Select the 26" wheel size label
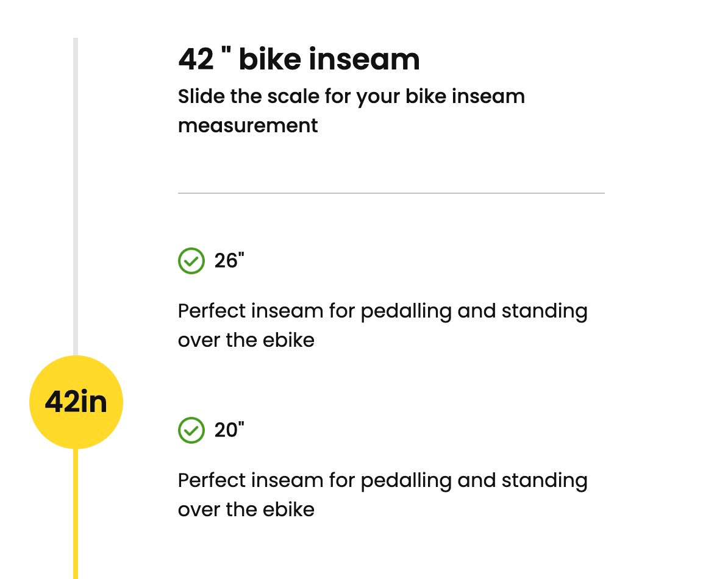The width and height of the screenshot is (728, 579). (x=229, y=261)
